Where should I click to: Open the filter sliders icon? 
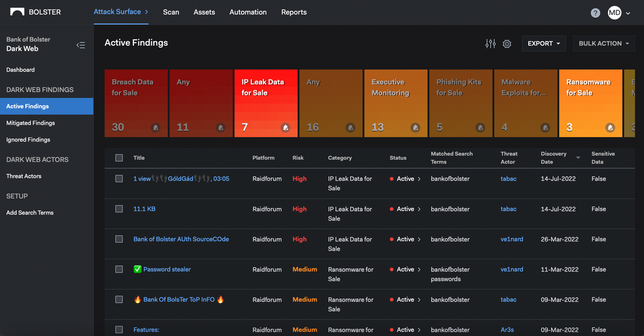click(x=490, y=44)
